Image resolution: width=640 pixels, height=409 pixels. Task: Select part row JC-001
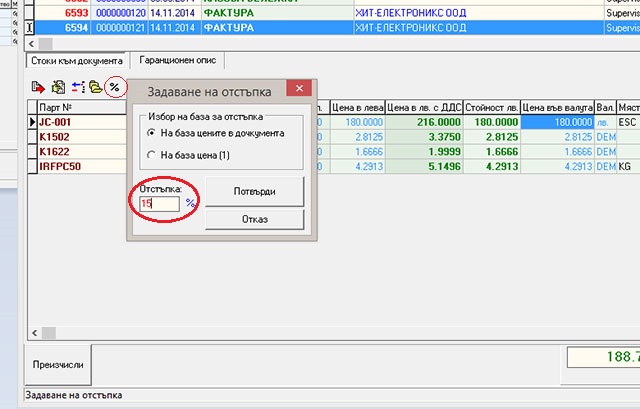(x=82, y=122)
